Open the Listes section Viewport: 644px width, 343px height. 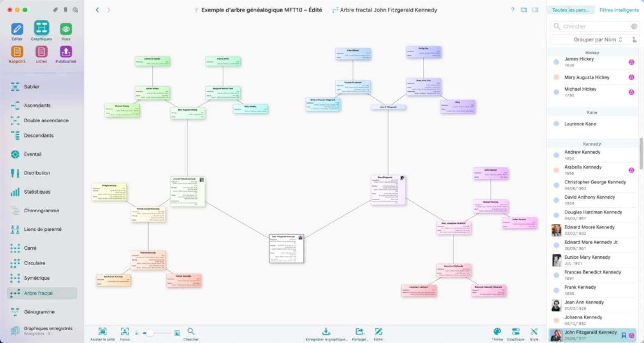[x=41, y=54]
